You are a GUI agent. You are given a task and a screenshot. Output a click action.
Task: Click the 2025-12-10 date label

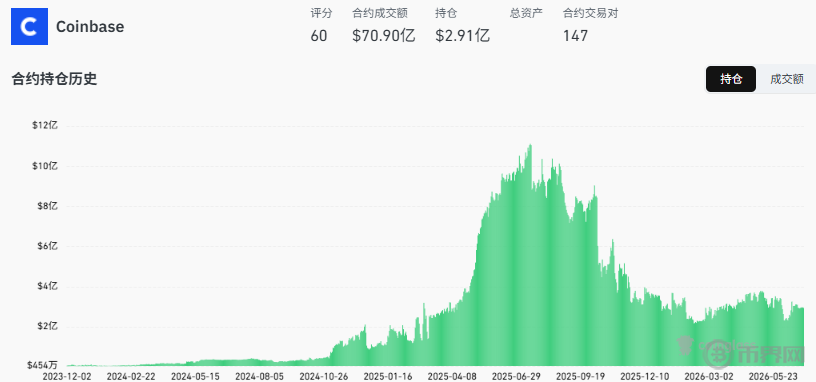click(x=645, y=376)
